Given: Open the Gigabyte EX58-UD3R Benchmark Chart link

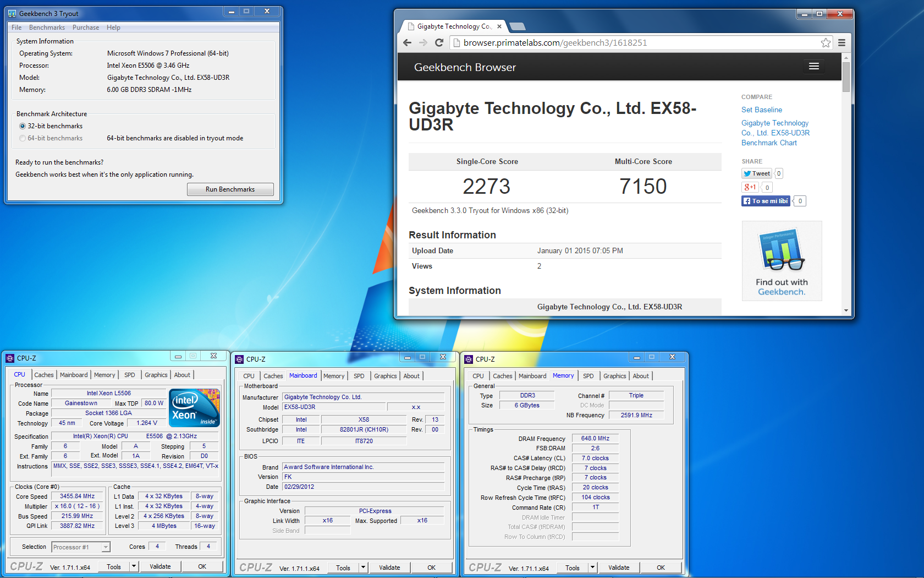Looking at the screenshot, I should (x=776, y=133).
